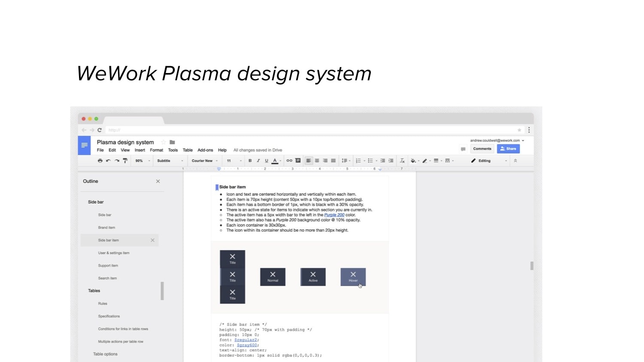644x362 pixels.
Task: Click the comment bubble icon near Comments
Action: coord(463,149)
